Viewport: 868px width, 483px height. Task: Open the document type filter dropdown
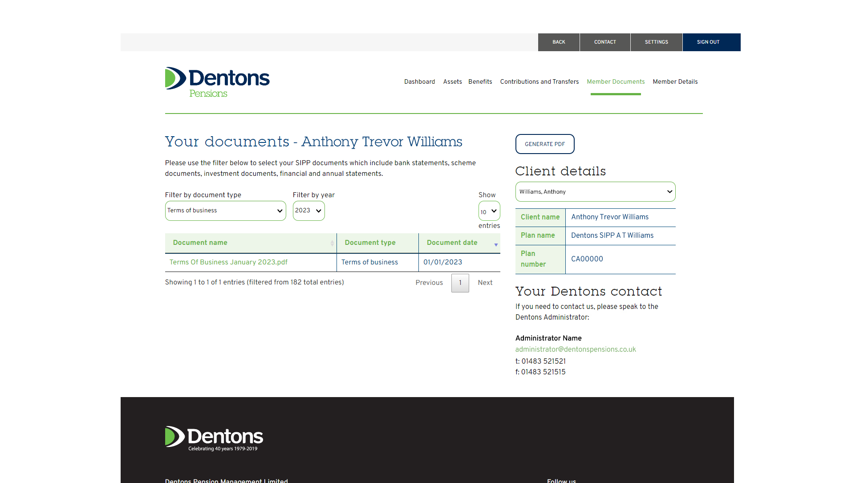coord(226,211)
